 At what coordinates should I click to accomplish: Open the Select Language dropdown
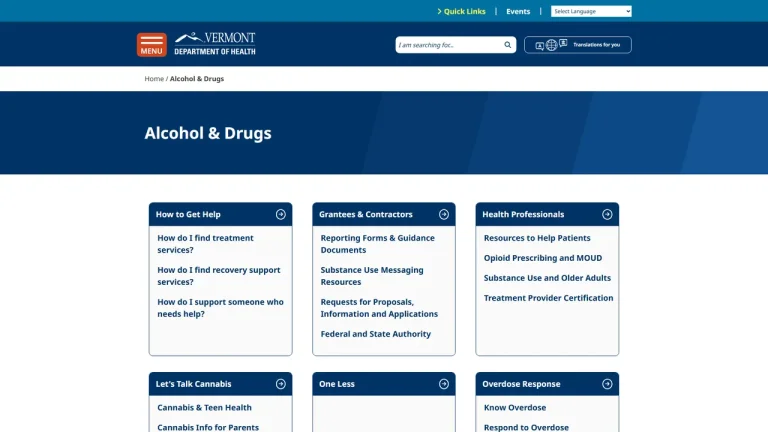click(x=591, y=11)
